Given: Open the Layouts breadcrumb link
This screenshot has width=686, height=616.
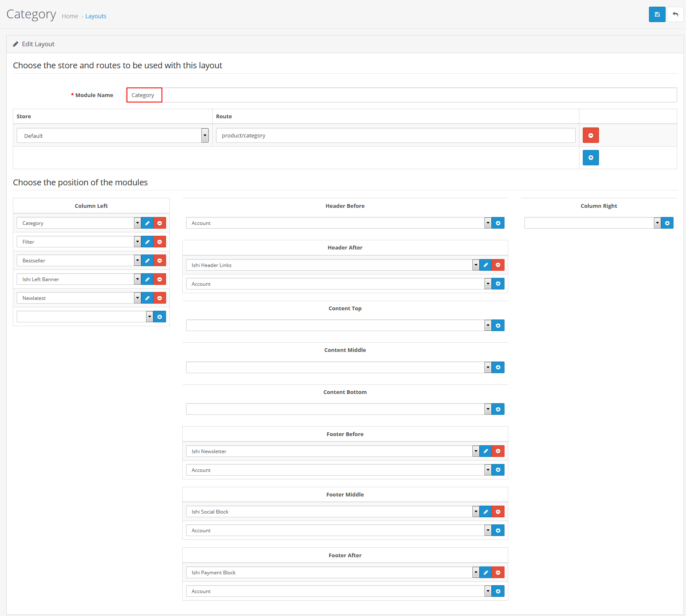Looking at the screenshot, I should coord(96,16).
